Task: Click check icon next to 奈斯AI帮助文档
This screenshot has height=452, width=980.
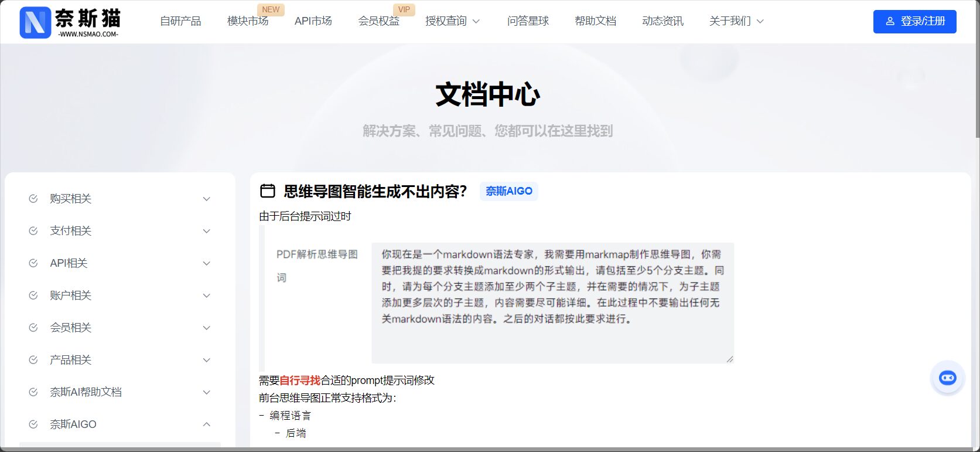Action: click(33, 392)
